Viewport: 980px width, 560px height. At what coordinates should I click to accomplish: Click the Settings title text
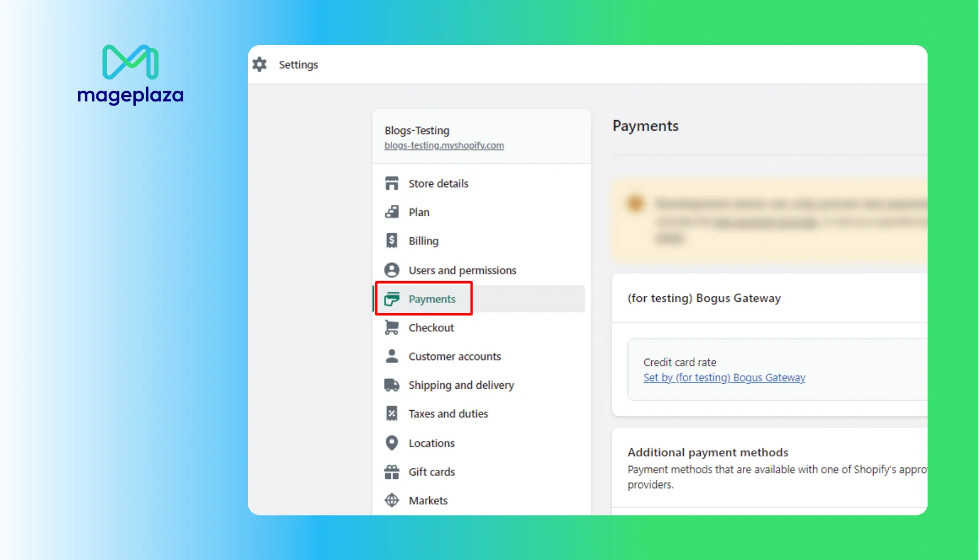(x=299, y=65)
